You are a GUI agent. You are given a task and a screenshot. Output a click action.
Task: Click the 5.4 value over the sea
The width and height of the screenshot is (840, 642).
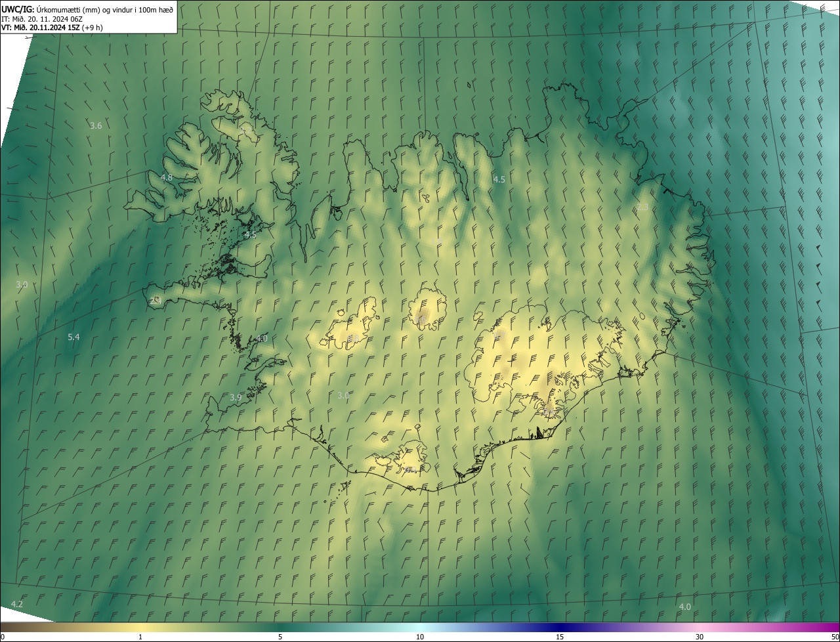(73, 337)
